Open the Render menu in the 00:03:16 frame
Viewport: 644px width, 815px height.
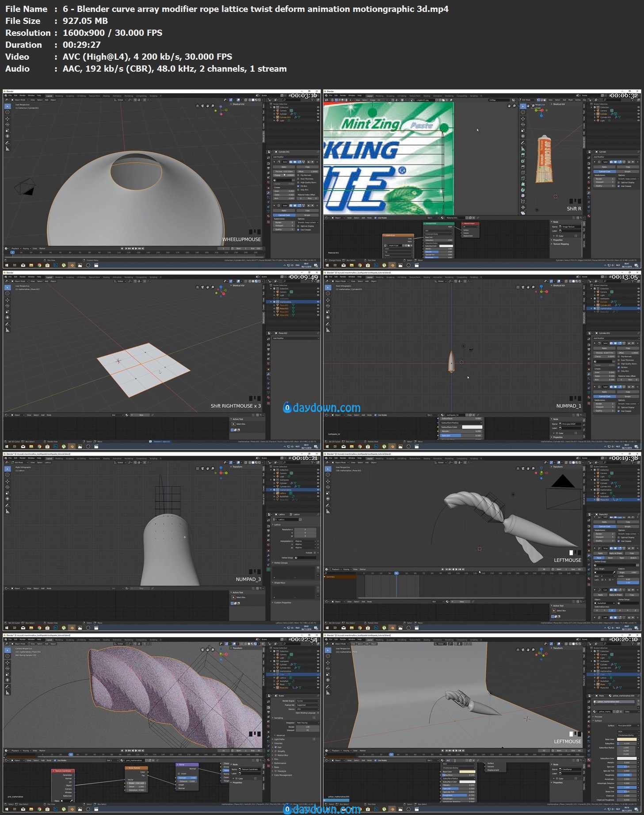point(23,96)
